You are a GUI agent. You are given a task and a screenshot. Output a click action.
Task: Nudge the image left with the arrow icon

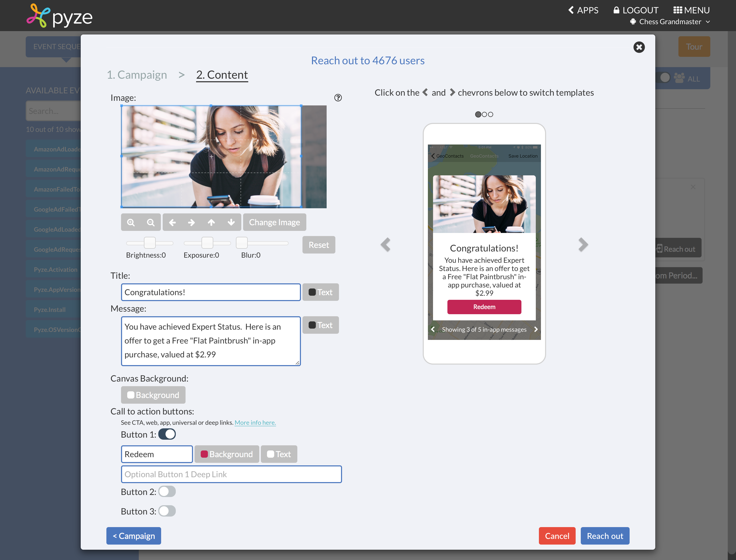tap(173, 222)
